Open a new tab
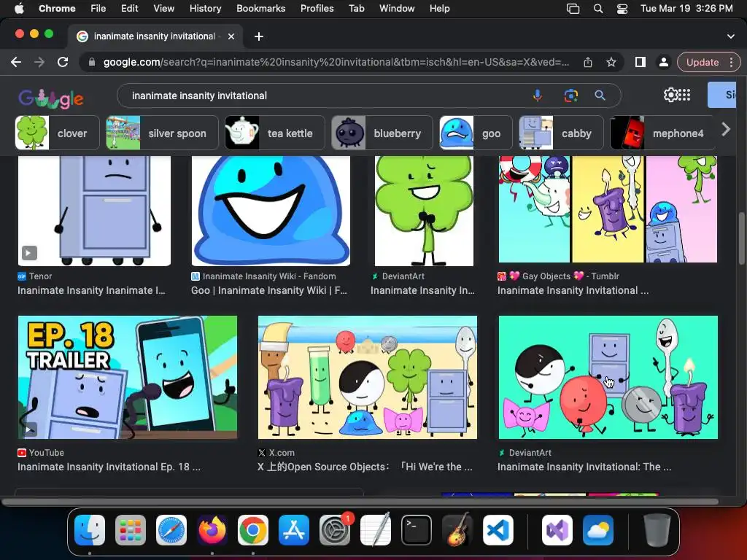 coord(259,36)
